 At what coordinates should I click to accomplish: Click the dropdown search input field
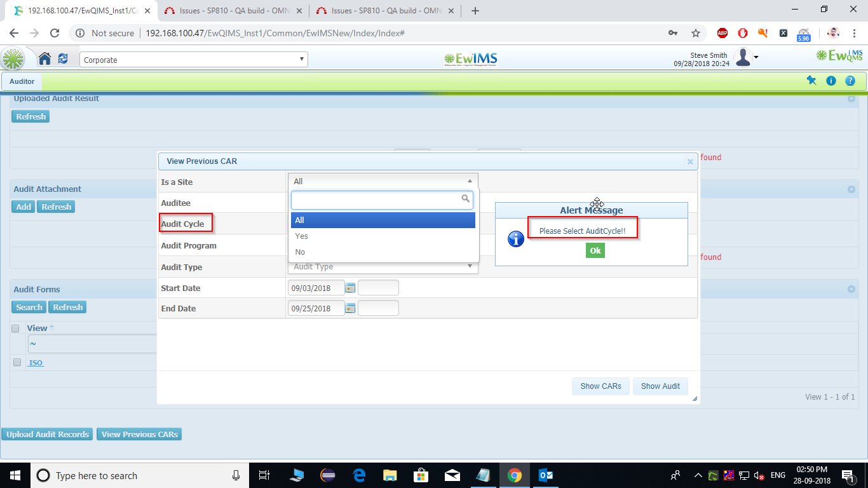pyautogui.click(x=382, y=200)
